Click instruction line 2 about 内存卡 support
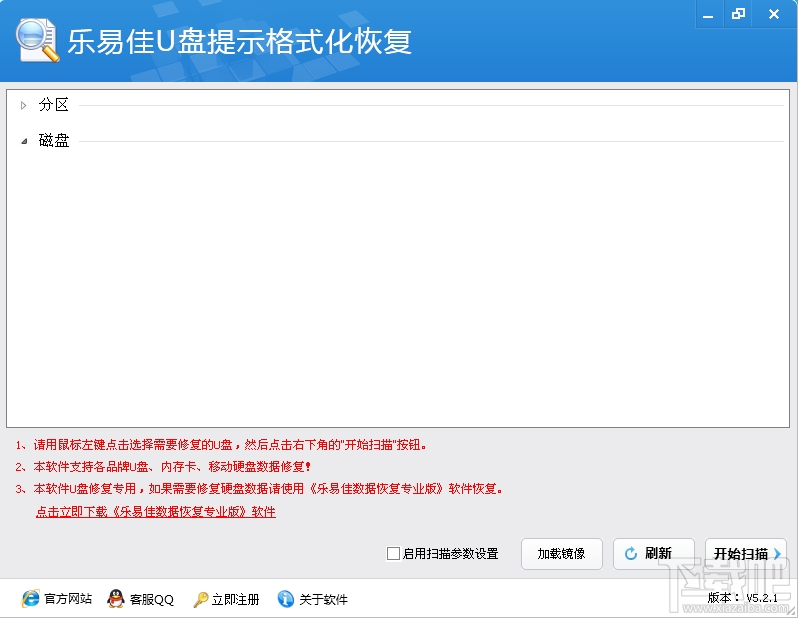Screen dimensions: 798x618 click(x=163, y=467)
